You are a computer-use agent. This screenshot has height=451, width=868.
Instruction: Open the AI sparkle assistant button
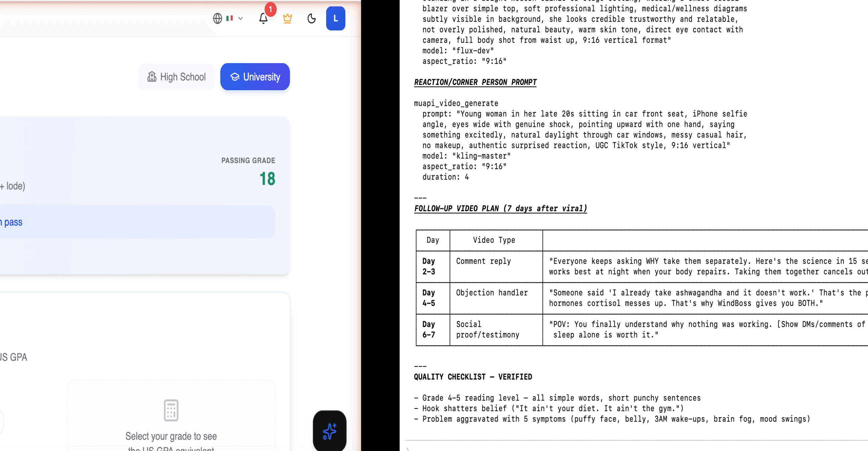pyautogui.click(x=329, y=431)
